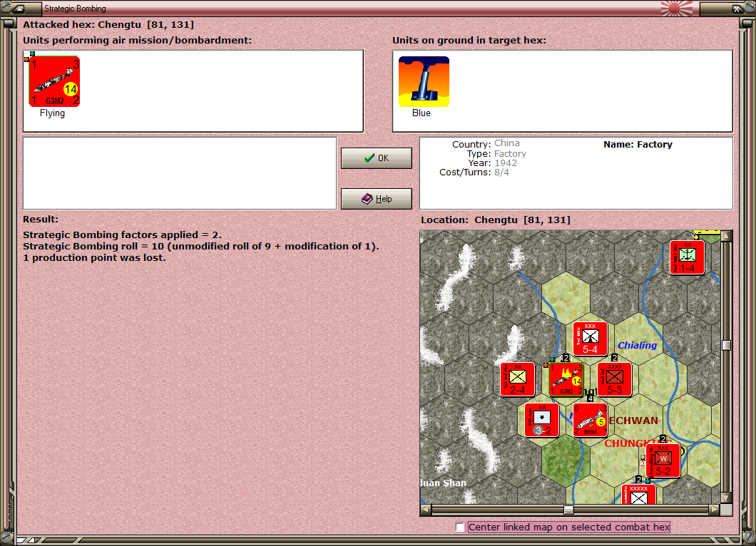
Task: Select the 3-2 artillery division on map
Action: click(x=542, y=421)
